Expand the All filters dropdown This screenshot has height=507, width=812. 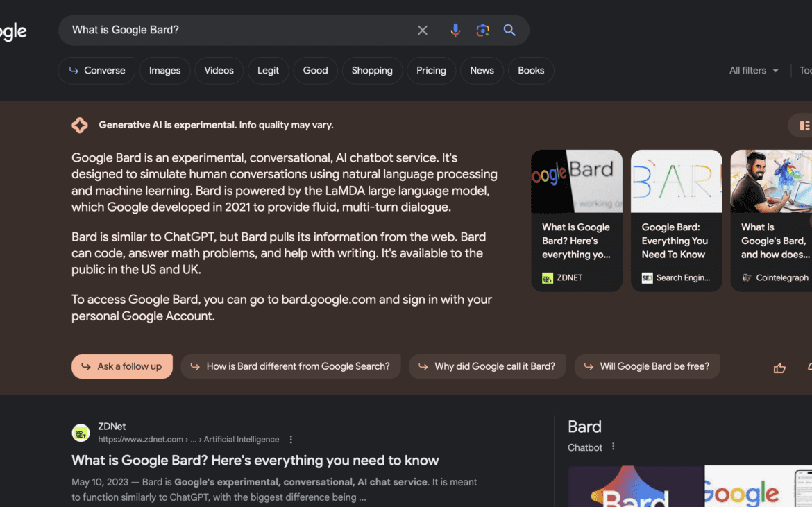(x=754, y=70)
